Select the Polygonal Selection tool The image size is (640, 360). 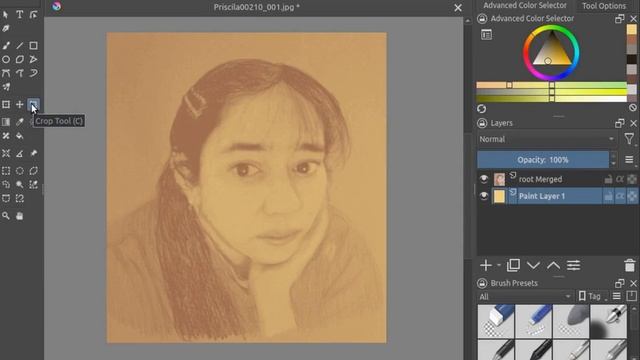pyautogui.click(x=33, y=171)
